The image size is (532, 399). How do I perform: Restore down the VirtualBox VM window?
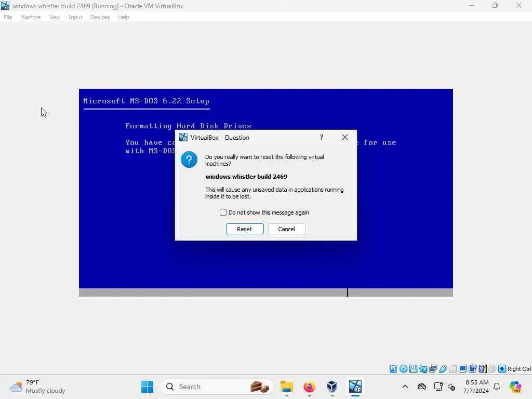click(495, 5)
